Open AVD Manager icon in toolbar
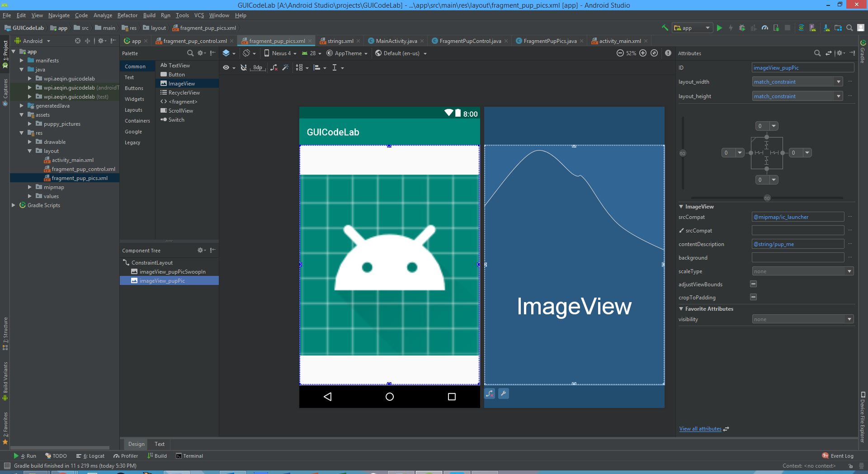The width and height of the screenshot is (868, 474). tap(813, 28)
